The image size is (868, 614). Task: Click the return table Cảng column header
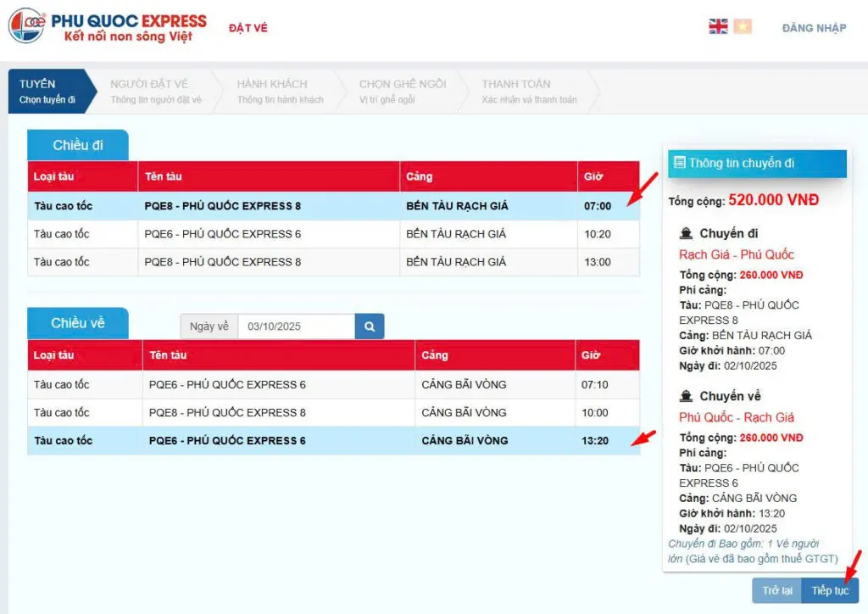(x=495, y=354)
